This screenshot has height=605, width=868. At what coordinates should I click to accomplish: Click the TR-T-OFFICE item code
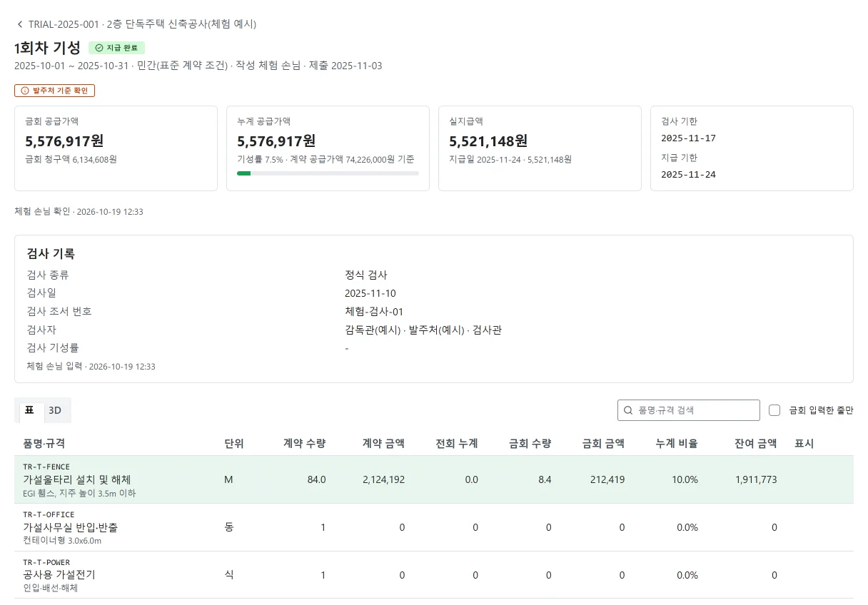(49, 514)
